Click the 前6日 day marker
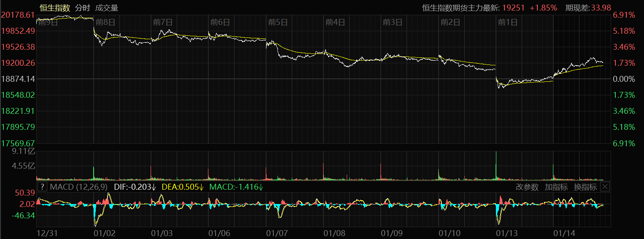This screenshot has height=239, width=644. (x=220, y=22)
